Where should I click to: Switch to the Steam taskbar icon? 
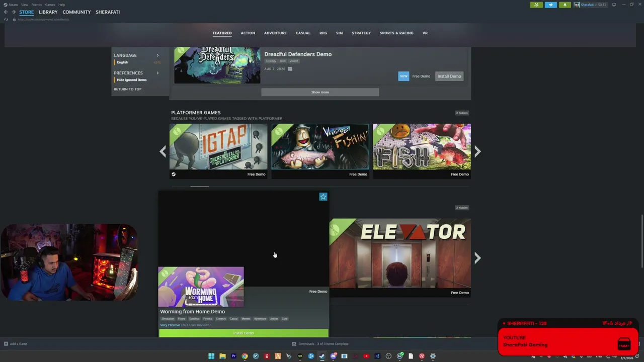click(x=322, y=356)
